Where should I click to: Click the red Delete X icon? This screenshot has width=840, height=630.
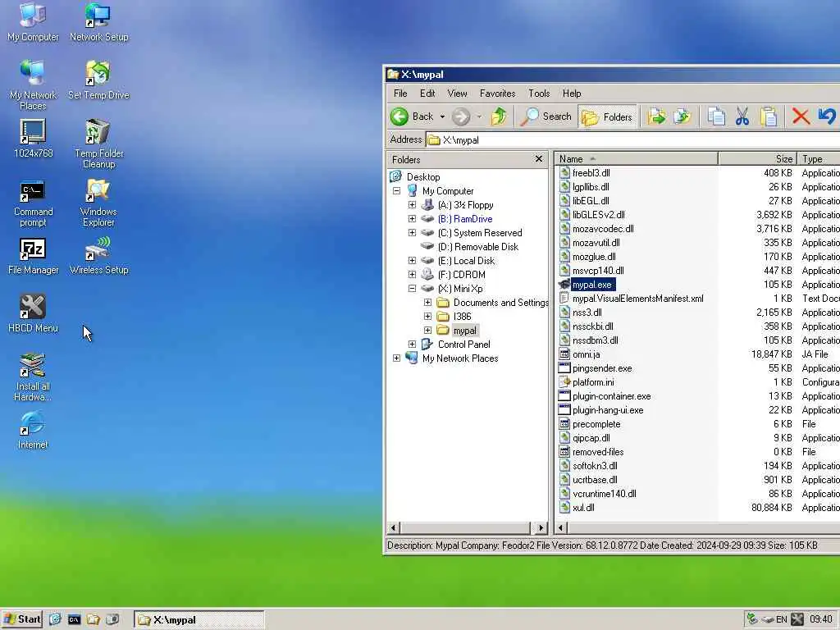[801, 116]
